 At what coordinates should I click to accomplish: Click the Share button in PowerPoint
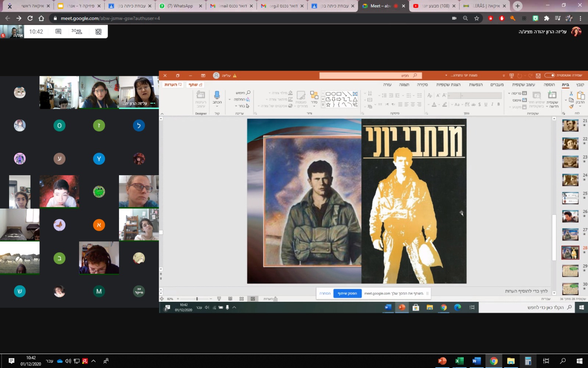tap(196, 85)
